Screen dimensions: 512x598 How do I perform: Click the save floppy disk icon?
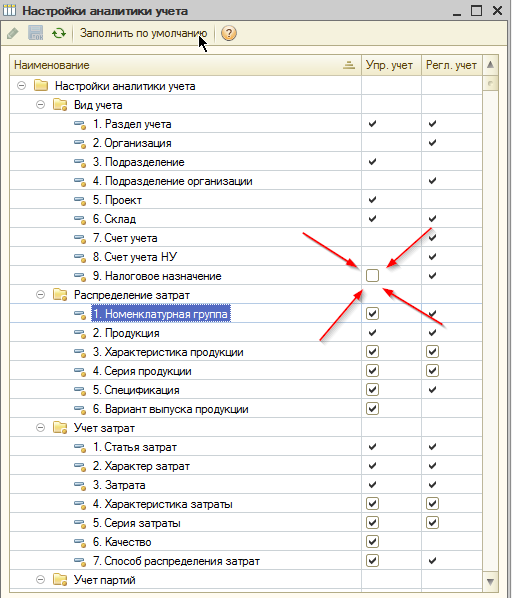36,33
